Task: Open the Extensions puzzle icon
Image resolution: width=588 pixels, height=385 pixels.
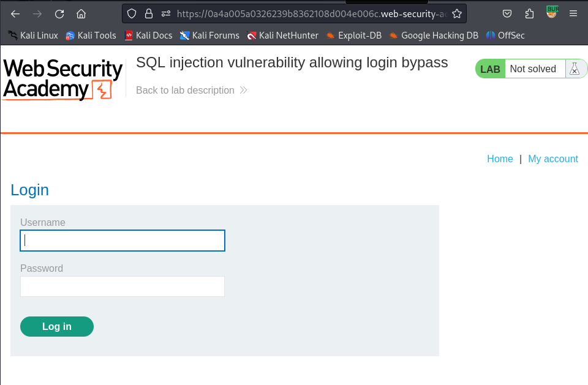Action: pos(530,13)
